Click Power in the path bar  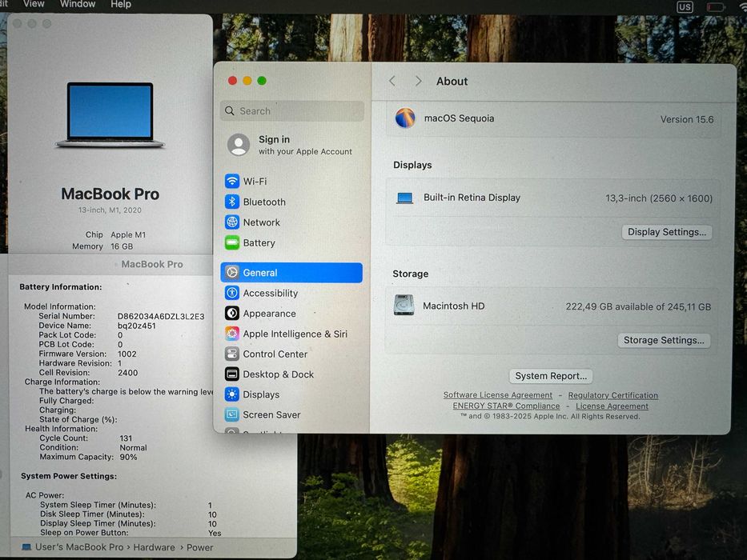tap(199, 547)
